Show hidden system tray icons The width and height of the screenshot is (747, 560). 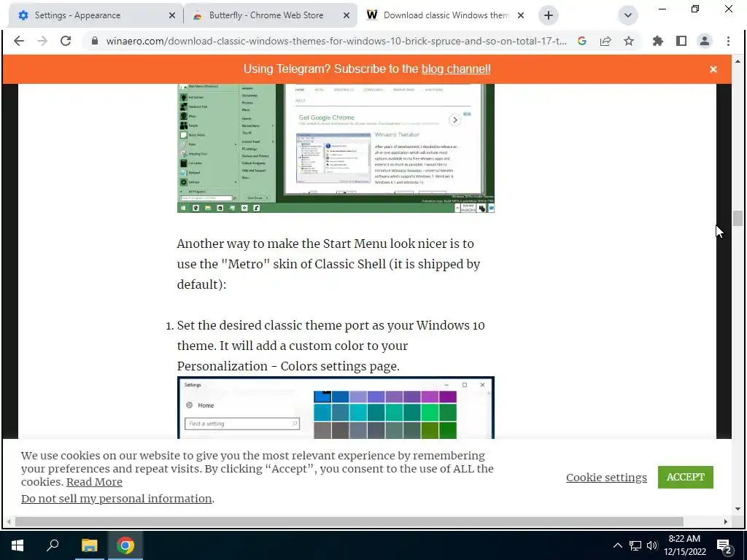[617, 545]
